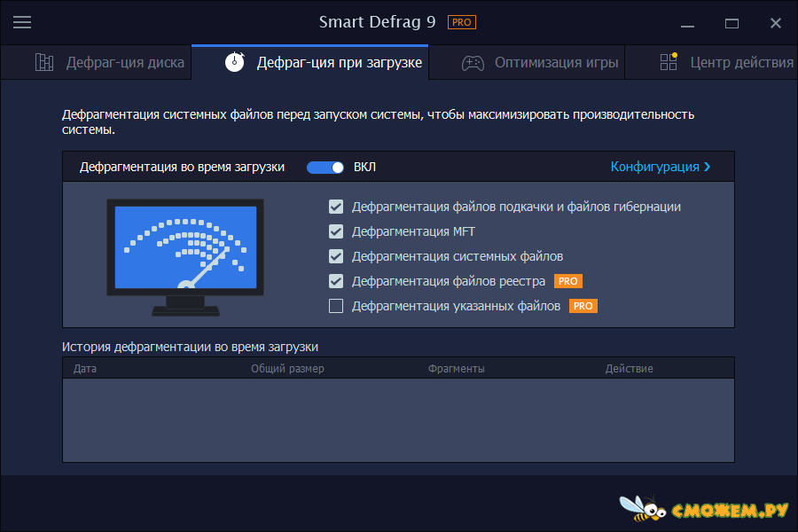This screenshot has width=798, height=532.
Task: Click the Действие column header
Action: point(629,369)
